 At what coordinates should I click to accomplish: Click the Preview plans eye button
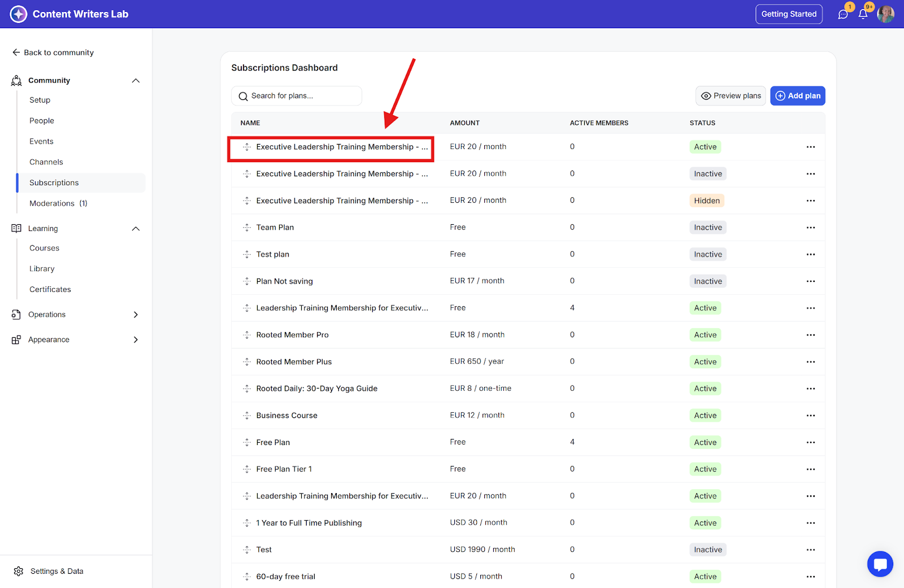tap(731, 96)
